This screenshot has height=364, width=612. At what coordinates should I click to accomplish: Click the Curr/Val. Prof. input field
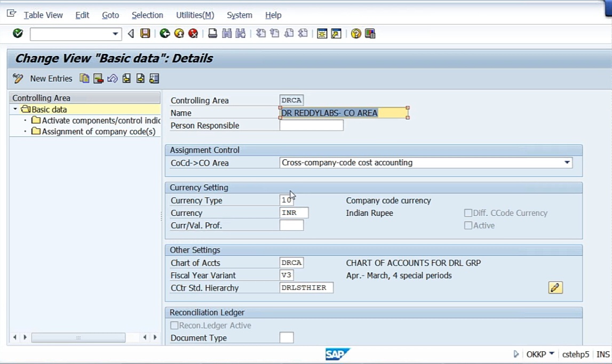point(291,225)
